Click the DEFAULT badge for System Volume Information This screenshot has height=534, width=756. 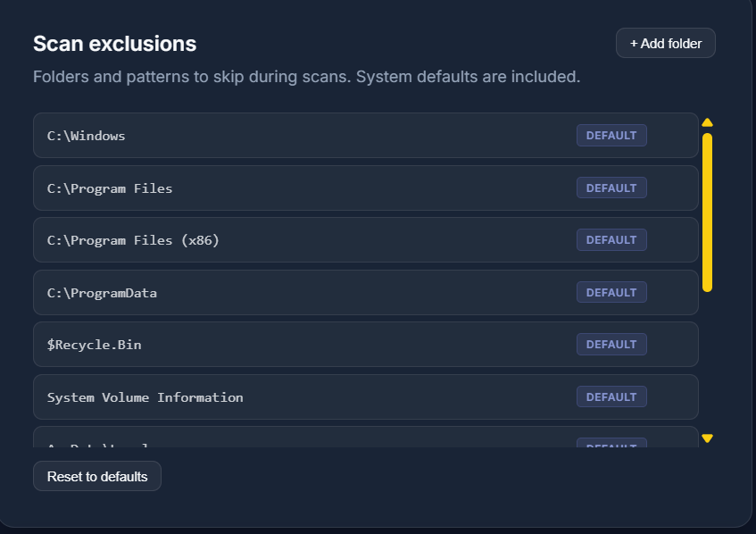tap(611, 396)
